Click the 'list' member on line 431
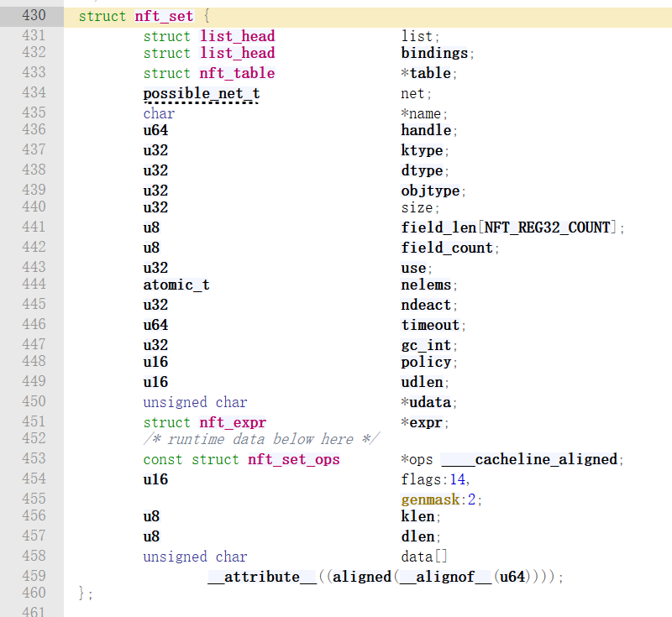This screenshot has height=617, width=672. tap(417, 36)
